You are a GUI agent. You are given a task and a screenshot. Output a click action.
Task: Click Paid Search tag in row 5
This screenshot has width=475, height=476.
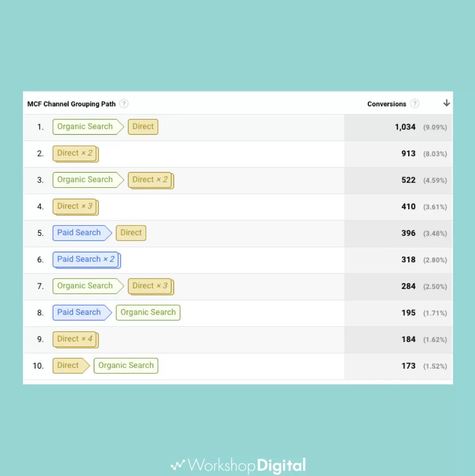tap(82, 233)
